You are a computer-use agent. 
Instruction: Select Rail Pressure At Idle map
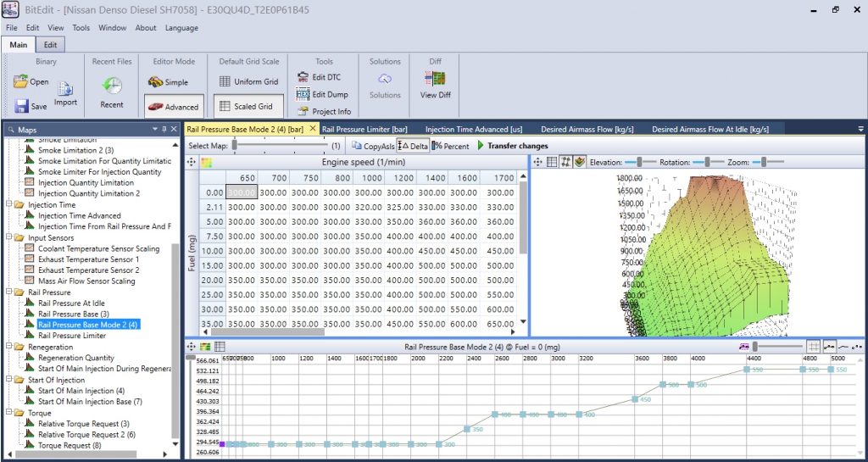point(71,303)
